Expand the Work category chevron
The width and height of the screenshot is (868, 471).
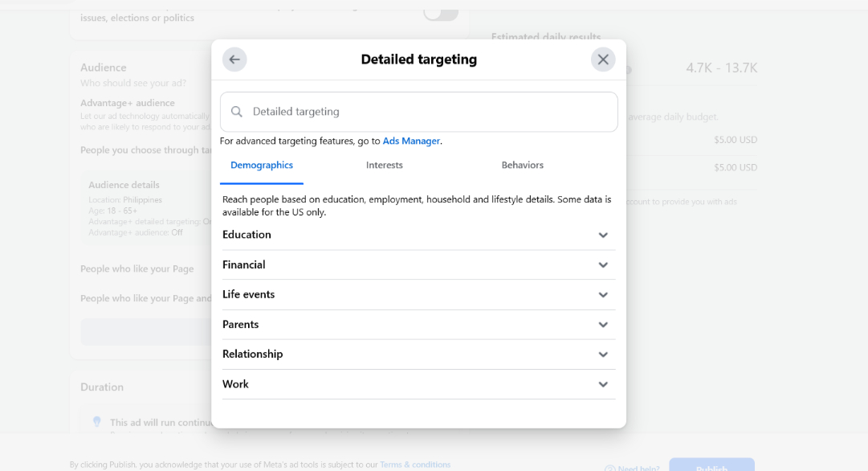pyautogui.click(x=603, y=384)
